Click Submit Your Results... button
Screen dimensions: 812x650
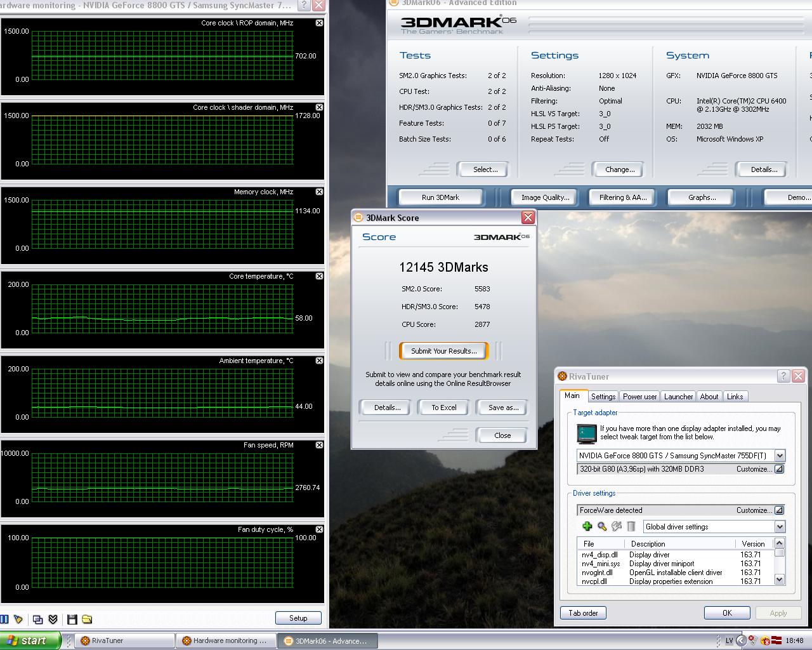pos(444,351)
